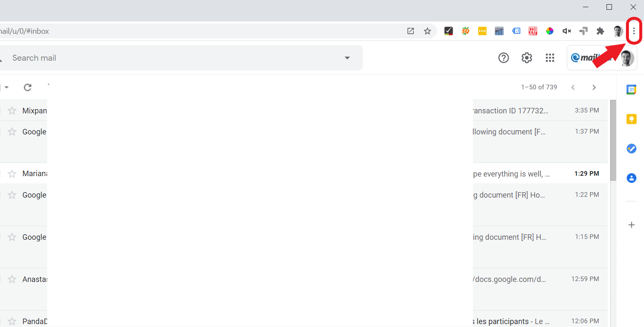
Task: Go to newer emails page
Action: [573, 87]
